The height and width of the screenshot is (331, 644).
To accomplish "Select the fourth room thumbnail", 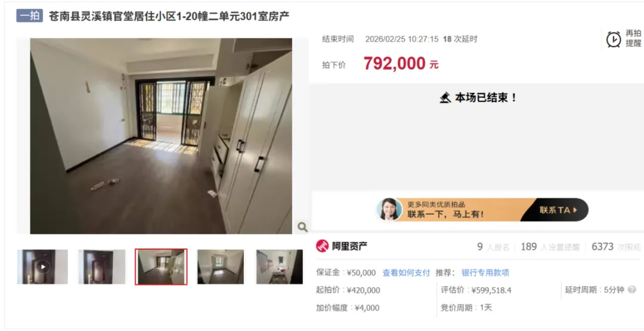I will tap(221, 267).
